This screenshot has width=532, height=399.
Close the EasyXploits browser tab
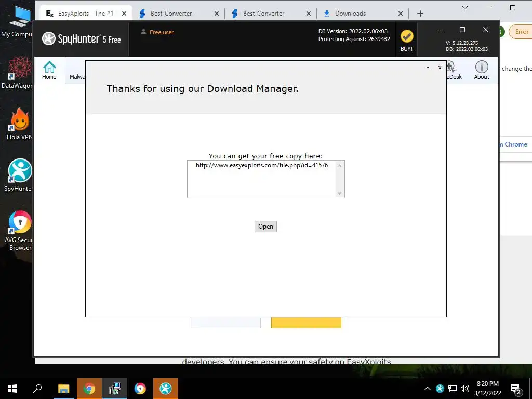click(124, 14)
